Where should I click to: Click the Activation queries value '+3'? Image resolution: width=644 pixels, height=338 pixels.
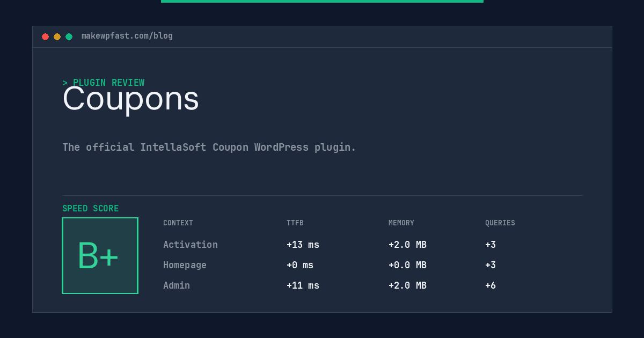491,245
